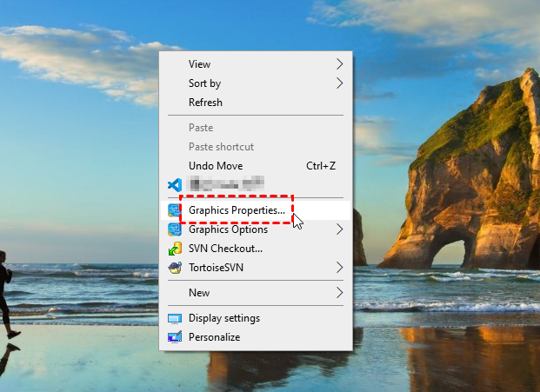Image resolution: width=540 pixels, height=392 pixels.
Task: Expand the Sort by submenu arrow
Action: coord(340,83)
